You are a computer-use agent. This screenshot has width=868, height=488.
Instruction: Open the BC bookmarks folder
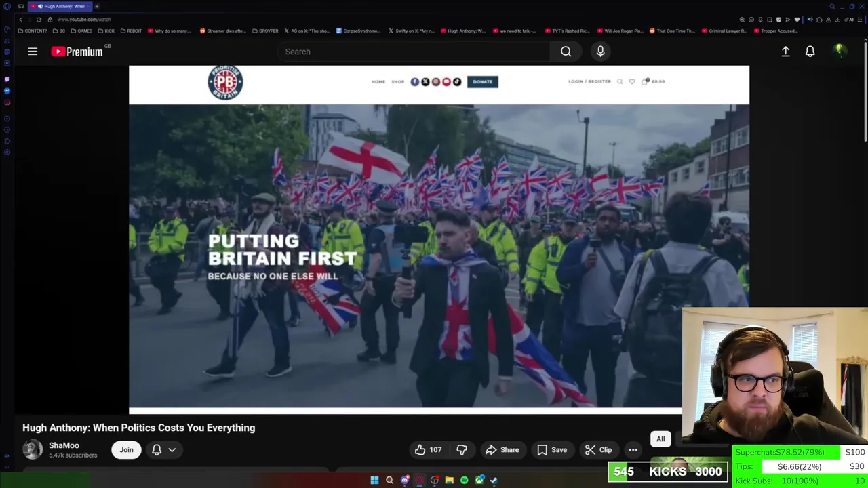[x=59, y=30]
